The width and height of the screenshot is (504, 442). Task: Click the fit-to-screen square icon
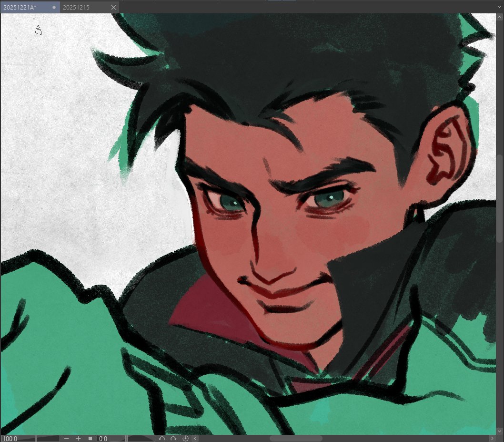(91, 439)
